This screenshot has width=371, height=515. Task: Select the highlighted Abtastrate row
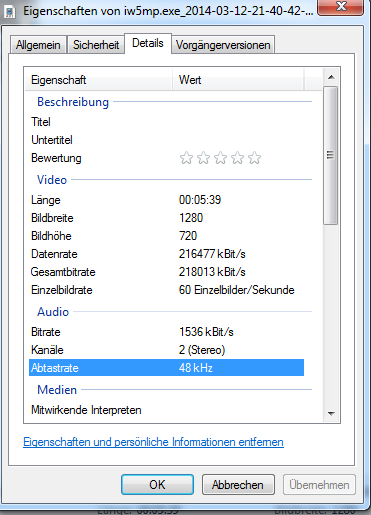point(166,368)
